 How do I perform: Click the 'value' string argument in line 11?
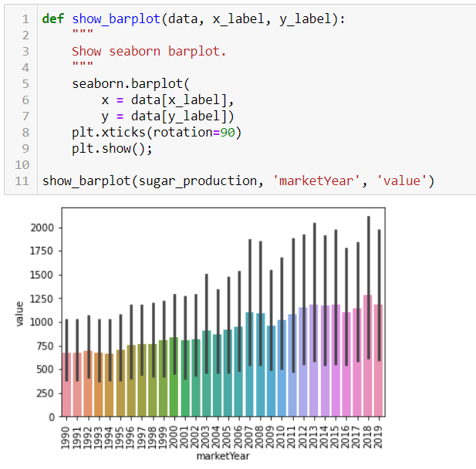point(402,181)
